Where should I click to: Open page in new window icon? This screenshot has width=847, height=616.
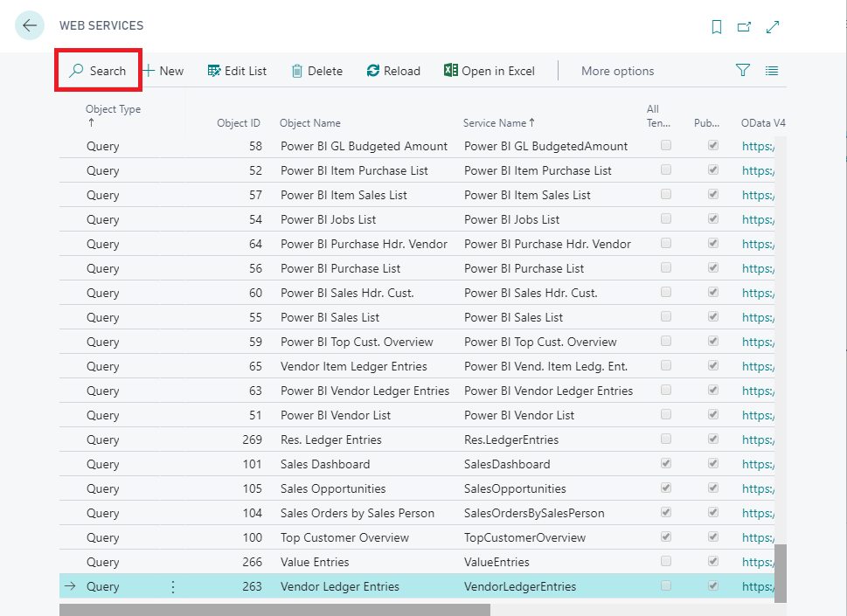click(744, 27)
